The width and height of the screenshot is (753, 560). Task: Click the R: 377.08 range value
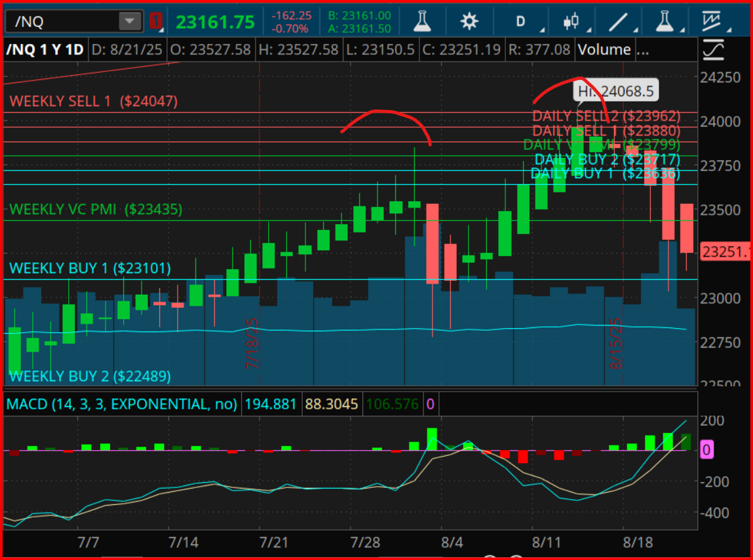click(x=539, y=49)
